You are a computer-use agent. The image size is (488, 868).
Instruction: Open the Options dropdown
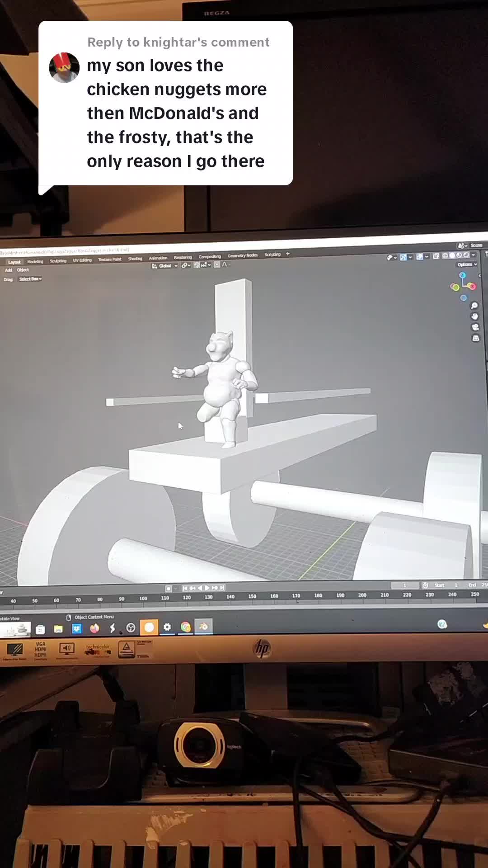tap(467, 264)
